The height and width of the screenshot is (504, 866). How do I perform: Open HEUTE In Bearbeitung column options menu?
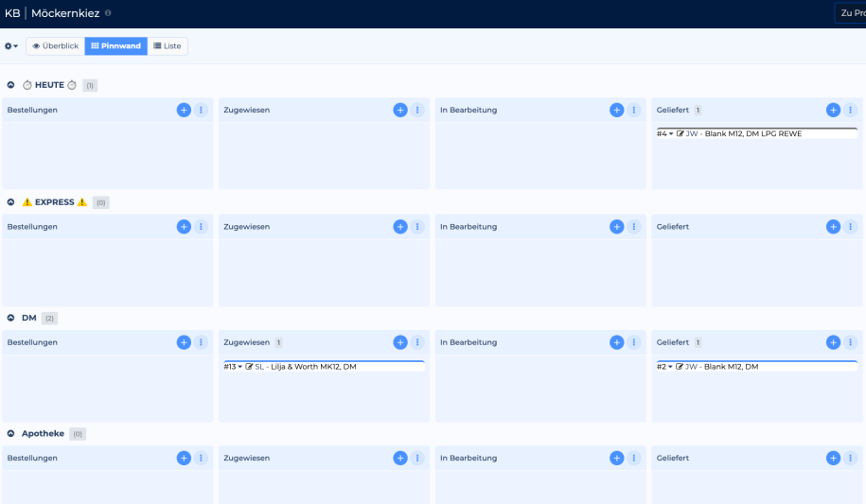[634, 110]
